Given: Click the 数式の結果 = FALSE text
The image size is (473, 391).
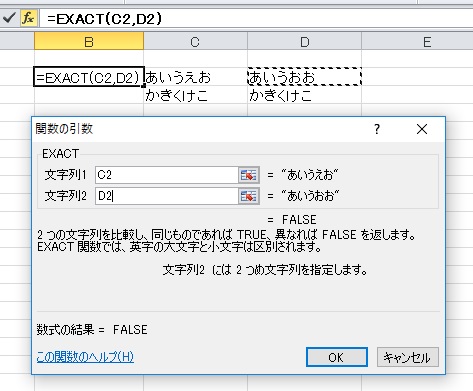Looking at the screenshot, I should (x=92, y=329).
